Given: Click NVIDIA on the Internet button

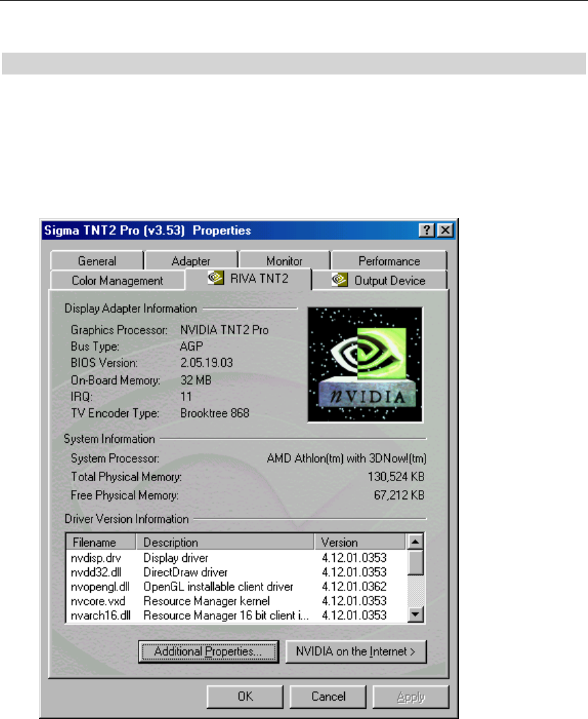Looking at the screenshot, I should click(356, 651).
